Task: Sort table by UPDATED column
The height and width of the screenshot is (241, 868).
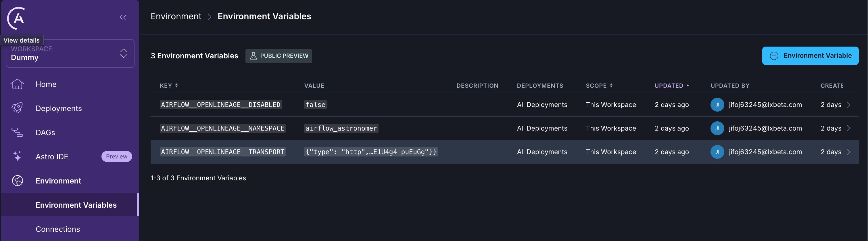Action: tap(672, 86)
